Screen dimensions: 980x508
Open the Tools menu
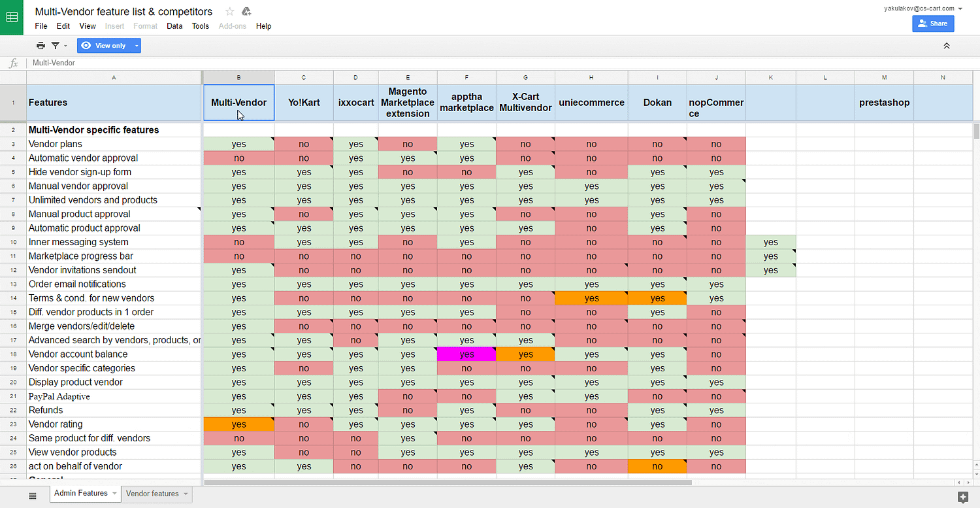pyautogui.click(x=201, y=26)
